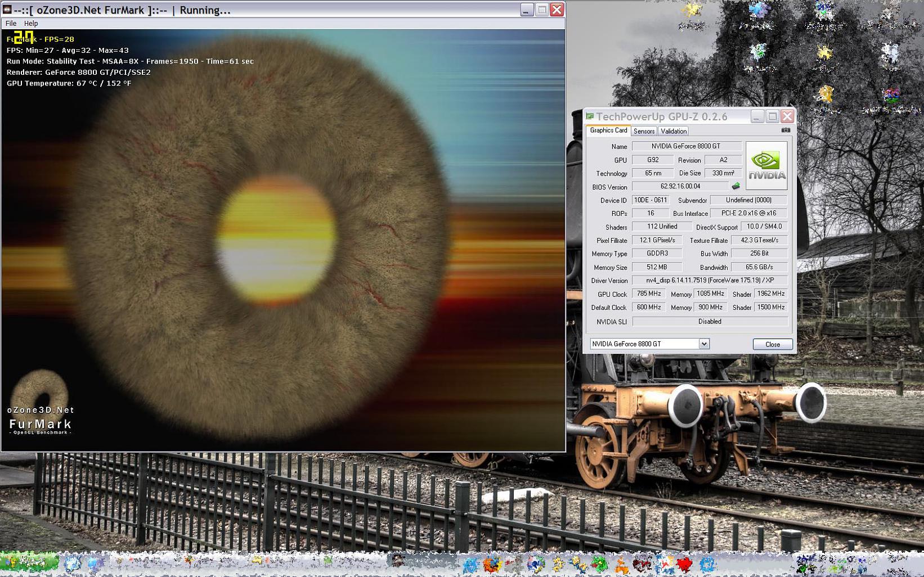
Task: Select the Bus Interface value PCI-E 2.0 x16
Action: coord(748,213)
